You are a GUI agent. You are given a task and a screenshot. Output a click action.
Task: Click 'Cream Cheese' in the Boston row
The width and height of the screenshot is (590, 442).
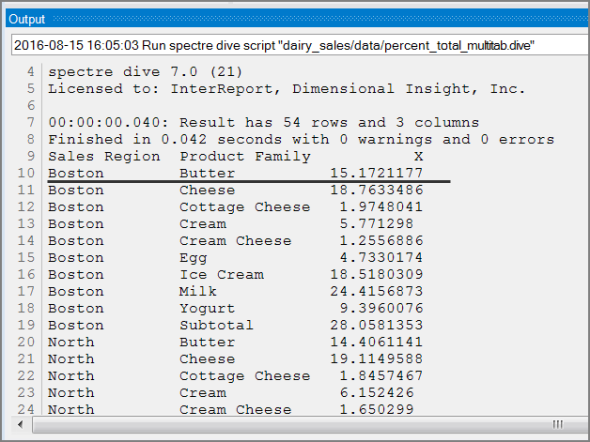point(236,241)
